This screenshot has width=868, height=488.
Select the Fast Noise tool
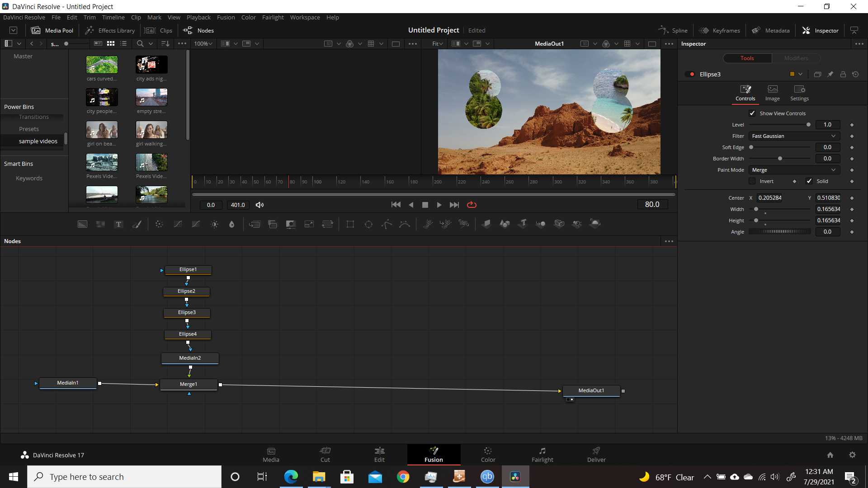coord(100,224)
